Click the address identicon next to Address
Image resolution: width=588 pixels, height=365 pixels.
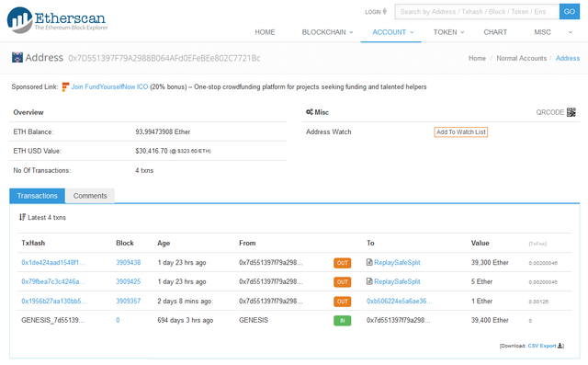tap(17, 57)
